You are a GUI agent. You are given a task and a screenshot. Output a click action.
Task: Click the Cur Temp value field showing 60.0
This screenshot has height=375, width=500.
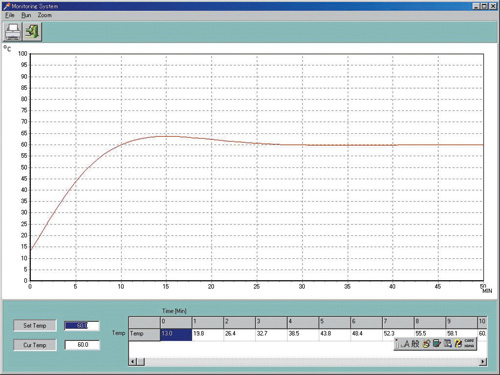click(x=82, y=345)
